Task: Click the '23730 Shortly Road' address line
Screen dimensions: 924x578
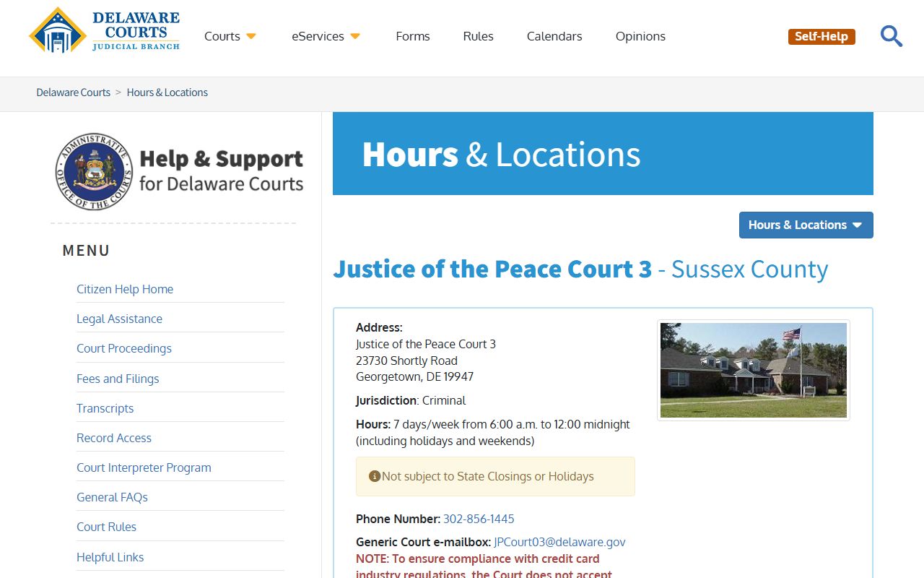Action: 406,361
